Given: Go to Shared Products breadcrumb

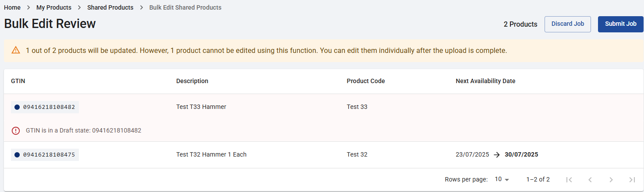Looking at the screenshot, I should pyautogui.click(x=110, y=7).
